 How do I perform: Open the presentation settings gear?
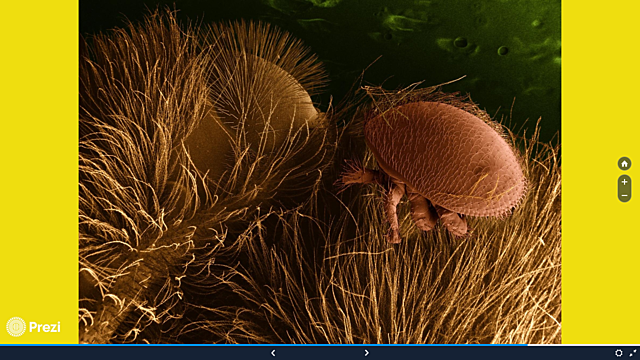tap(619, 353)
